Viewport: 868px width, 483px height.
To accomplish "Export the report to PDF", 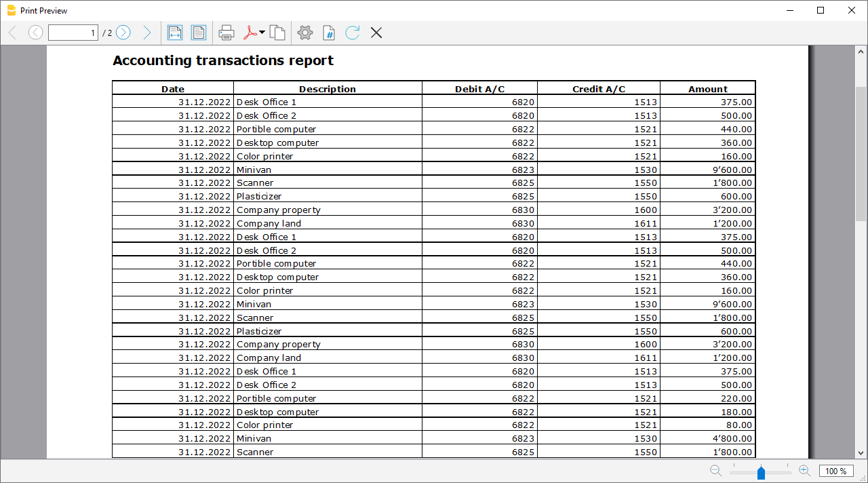I will pos(250,33).
